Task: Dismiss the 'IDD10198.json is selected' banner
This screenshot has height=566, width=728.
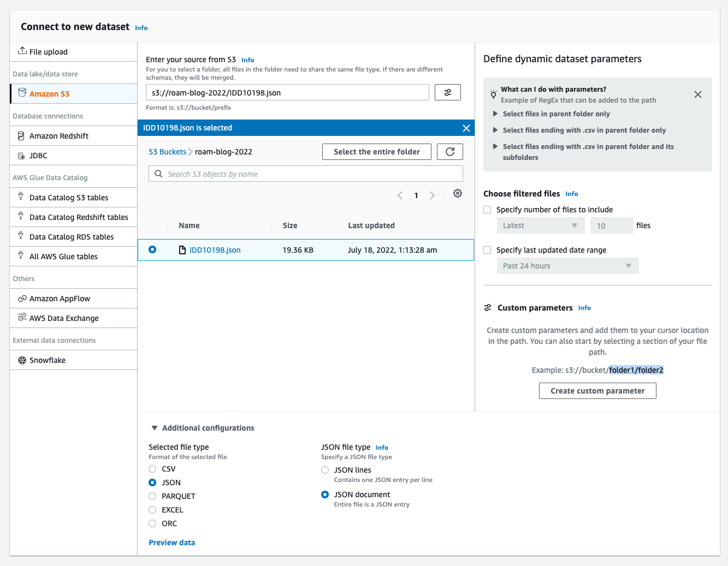Action: [x=466, y=128]
